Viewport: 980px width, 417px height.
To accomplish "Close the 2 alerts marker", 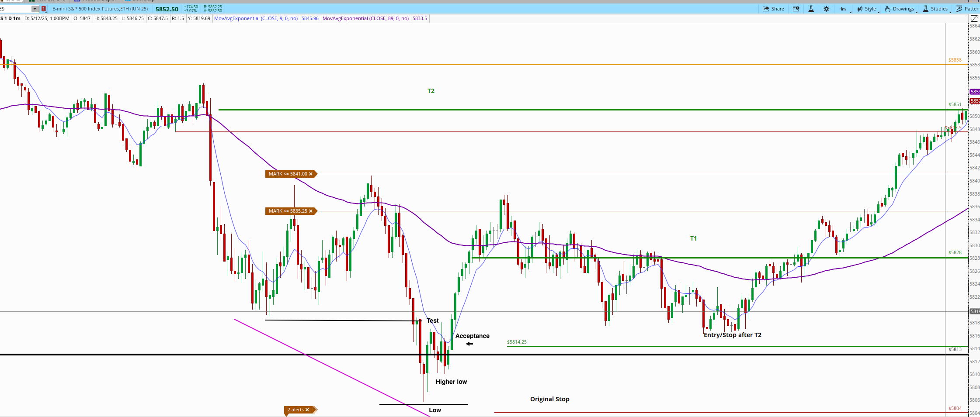I will [307, 410].
